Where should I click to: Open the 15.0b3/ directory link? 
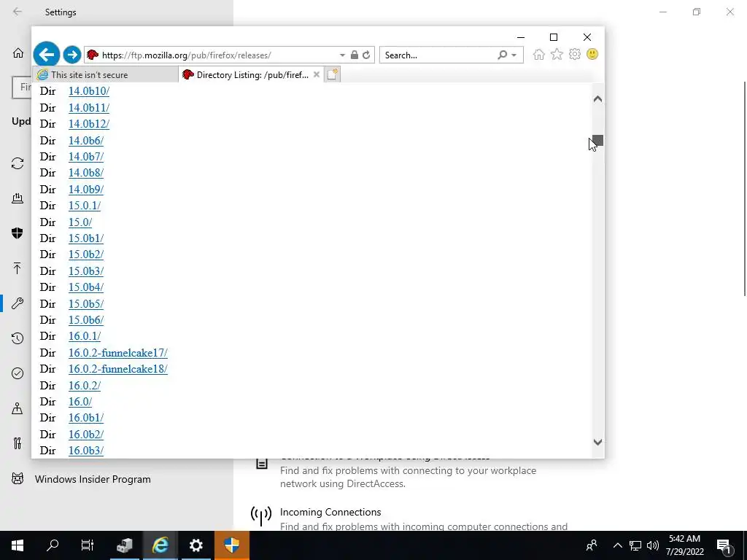point(86,271)
